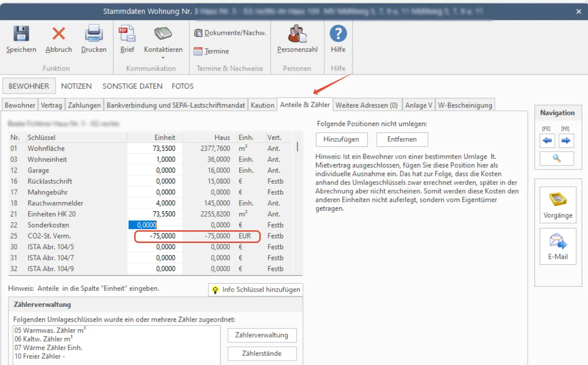Open Bankverbindung und SEPA-Lastschriftmandat tab
The height and width of the screenshot is (365, 588).
[176, 105]
